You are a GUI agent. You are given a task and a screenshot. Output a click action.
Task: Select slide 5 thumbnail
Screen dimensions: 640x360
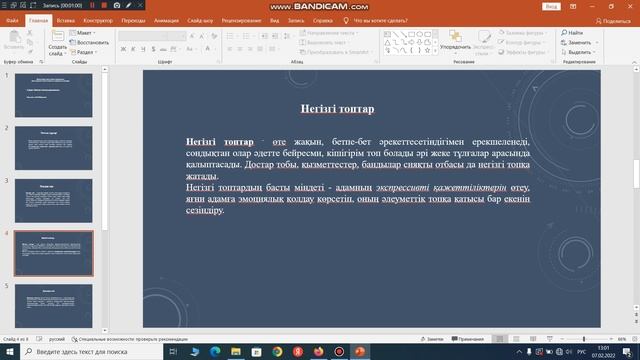[53, 306]
